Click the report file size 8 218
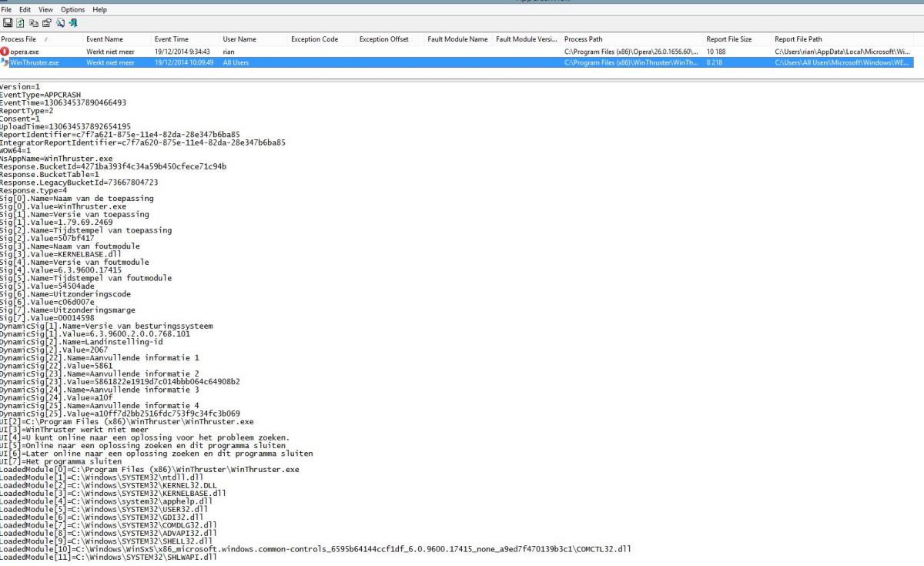Screen dimensions: 924x566 coord(715,62)
